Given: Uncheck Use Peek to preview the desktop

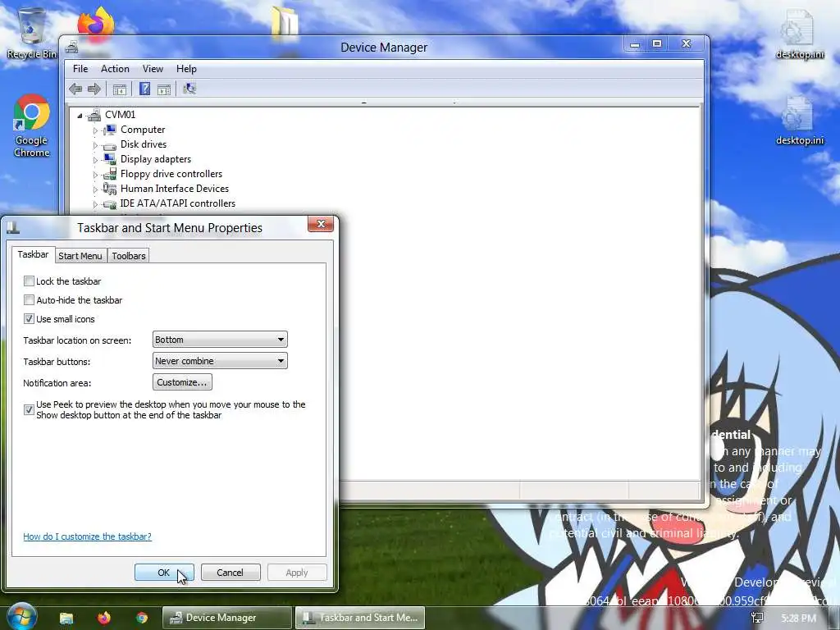Looking at the screenshot, I should pyautogui.click(x=29, y=410).
